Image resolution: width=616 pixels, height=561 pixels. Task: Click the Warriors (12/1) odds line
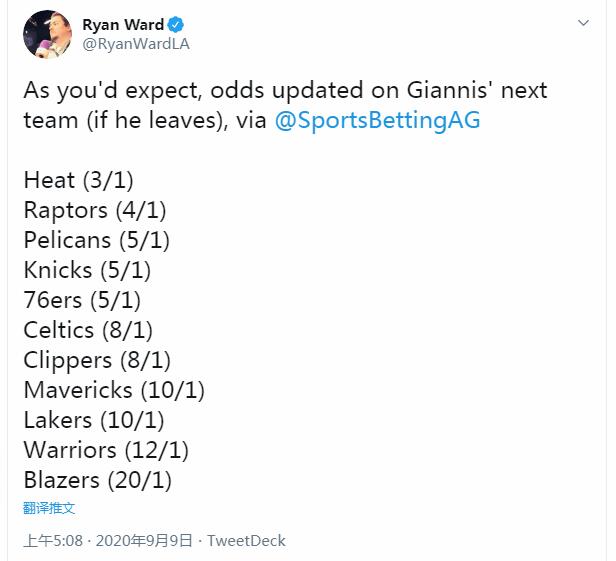coord(106,450)
